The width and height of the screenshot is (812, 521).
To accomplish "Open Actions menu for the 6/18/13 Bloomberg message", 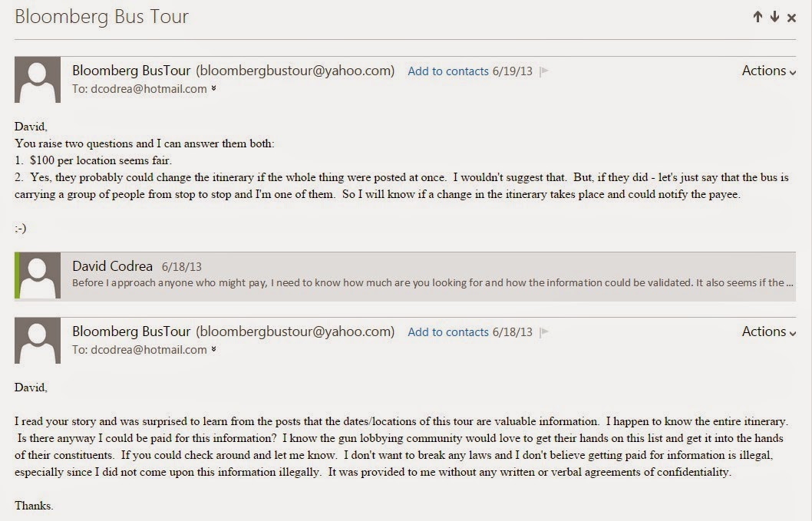I will pos(768,331).
